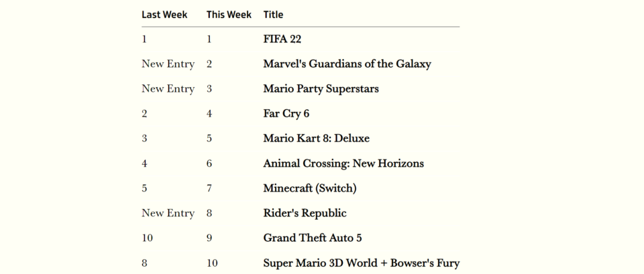Click this week rank 10 for Super Mario
The image size is (644, 274).
(x=212, y=263)
